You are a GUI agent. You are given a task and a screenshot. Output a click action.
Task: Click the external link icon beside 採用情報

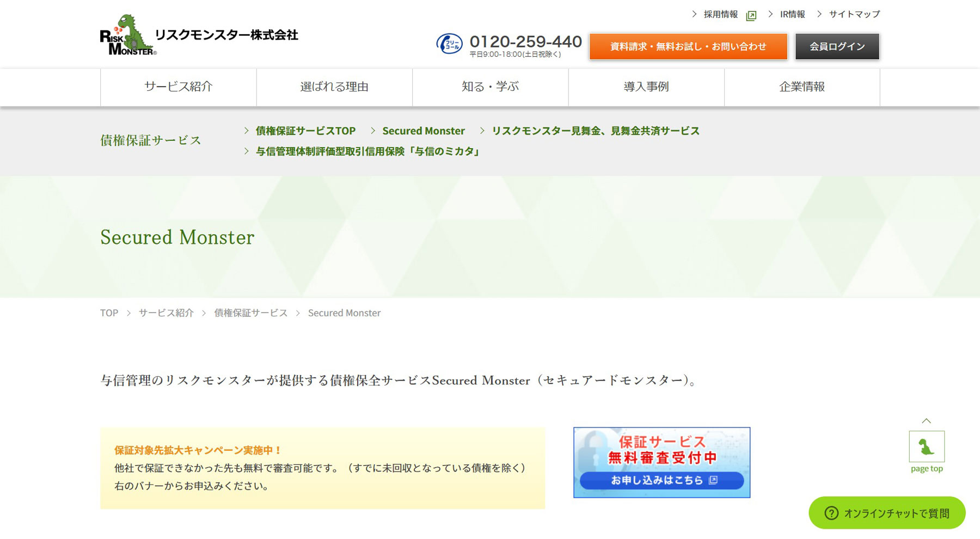point(751,15)
